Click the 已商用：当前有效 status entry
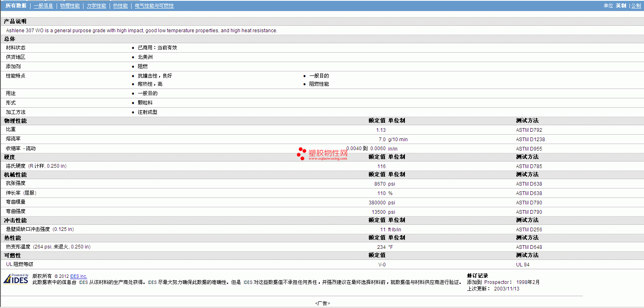The image size is (644, 308). pos(157,48)
